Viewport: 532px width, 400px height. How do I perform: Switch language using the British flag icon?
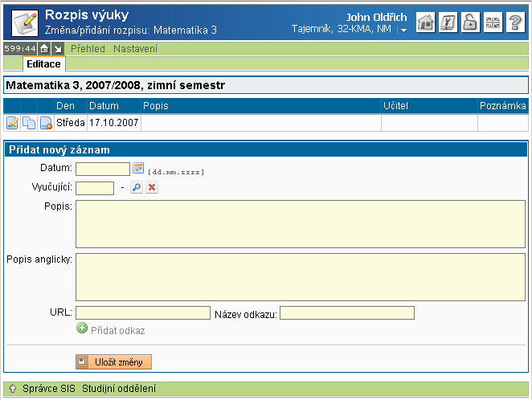click(x=494, y=23)
